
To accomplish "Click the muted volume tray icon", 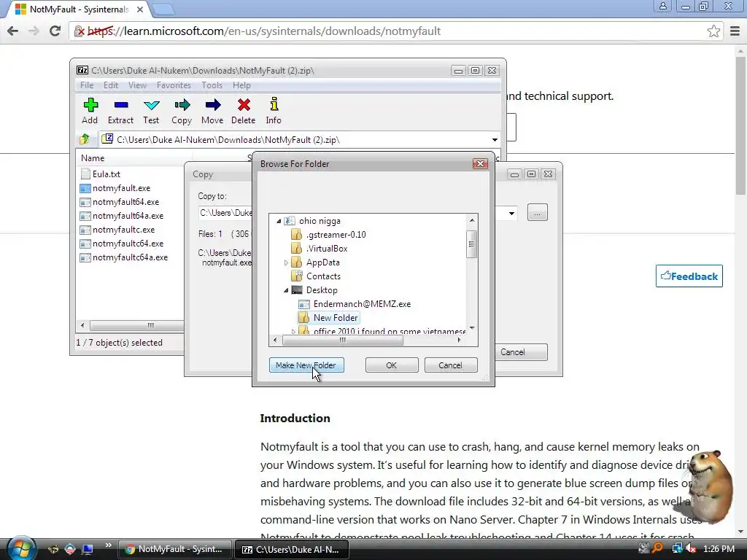I will coord(691,548).
